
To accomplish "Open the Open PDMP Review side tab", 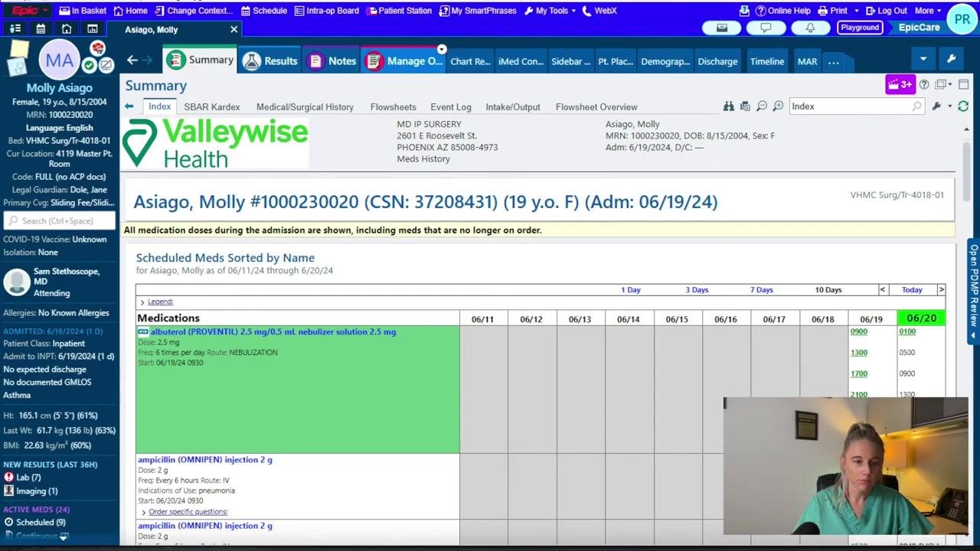I will click(x=974, y=291).
